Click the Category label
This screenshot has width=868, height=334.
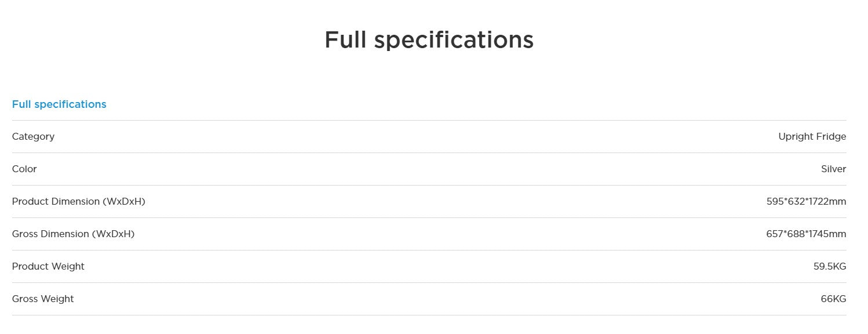click(x=33, y=137)
